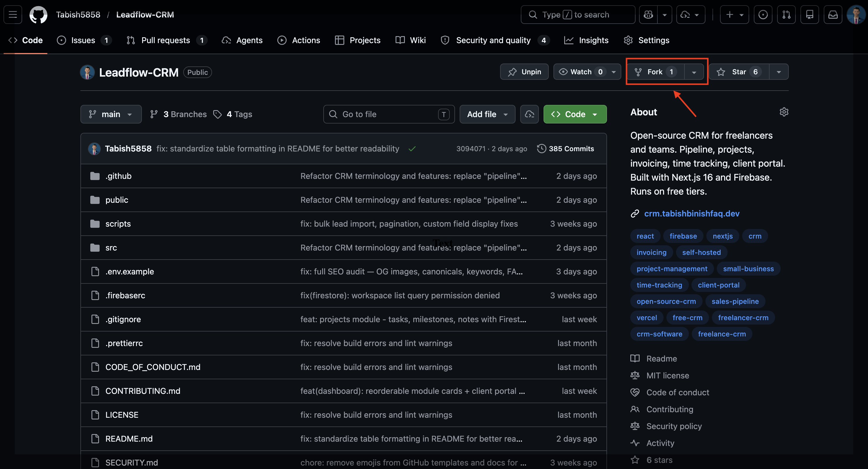The height and width of the screenshot is (469, 868).
Task: View the commit history clock icon
Action: click(x=541, y=149)
